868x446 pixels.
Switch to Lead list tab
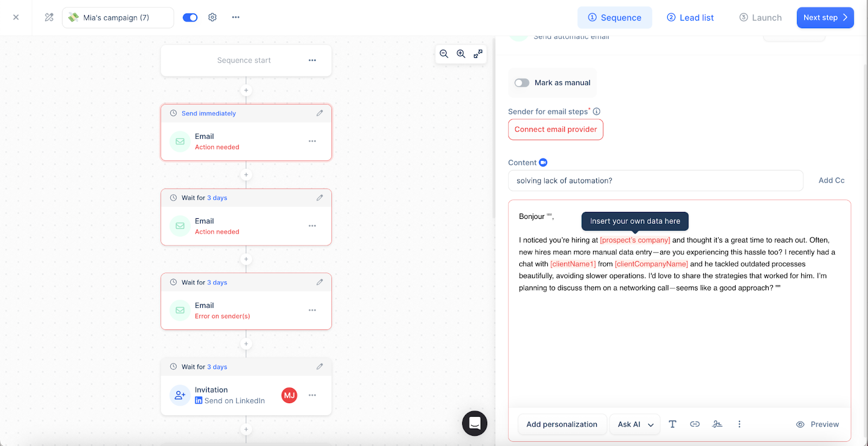click(x=690, y=17)
